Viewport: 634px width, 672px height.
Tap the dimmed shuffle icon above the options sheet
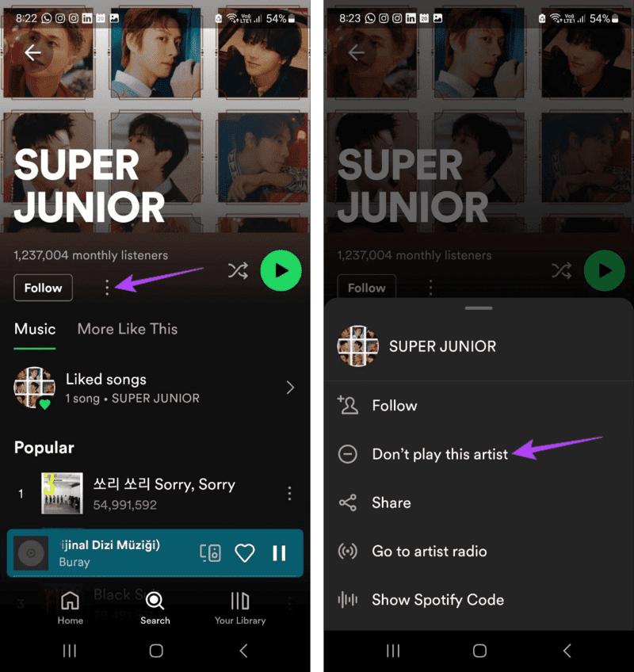562,271
